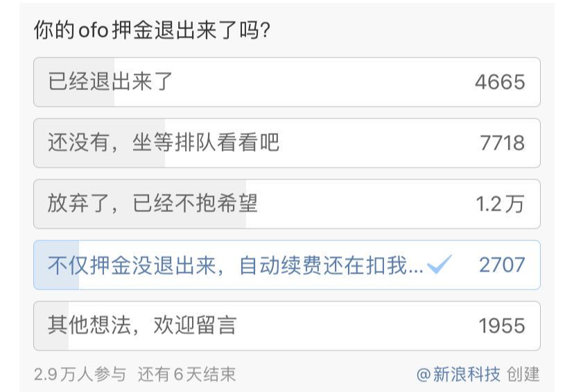Pick 其他想法，欢迎留言 option
The image size is (574, 392).
(142, 326)
